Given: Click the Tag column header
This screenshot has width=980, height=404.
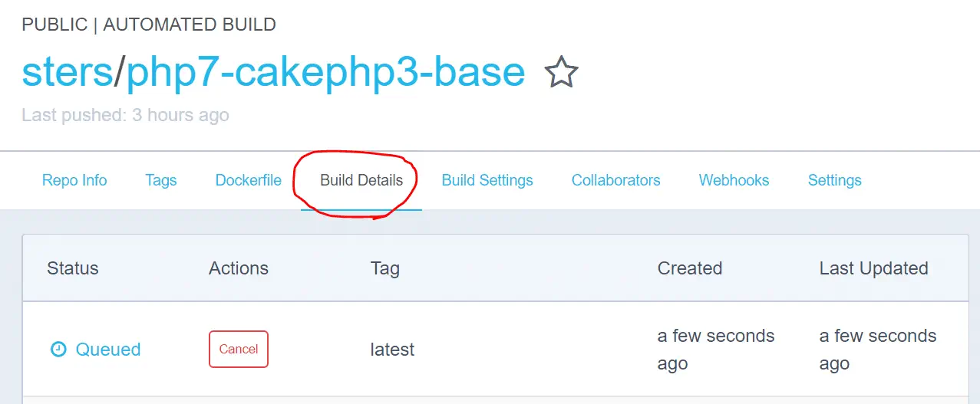Looking at the screenshot, I should [385, 268].
